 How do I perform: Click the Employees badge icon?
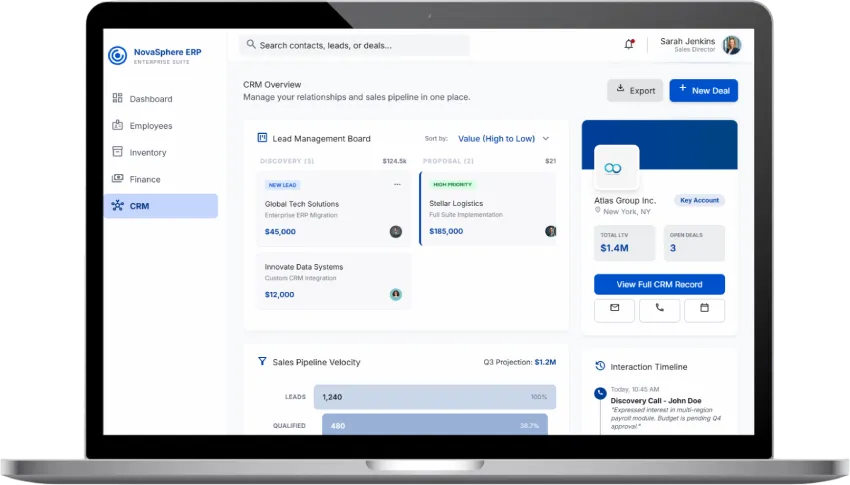(117, 125)
